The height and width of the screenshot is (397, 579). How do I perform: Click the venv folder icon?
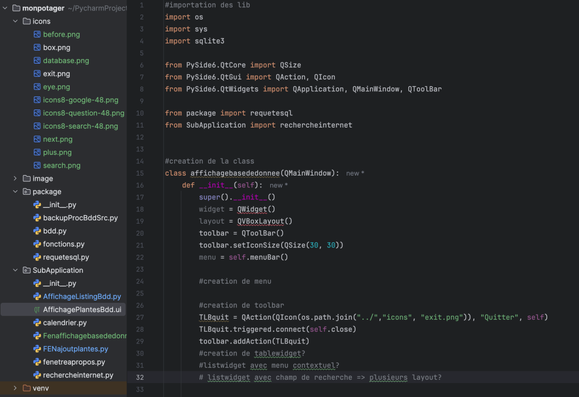(x=27, y=388)
